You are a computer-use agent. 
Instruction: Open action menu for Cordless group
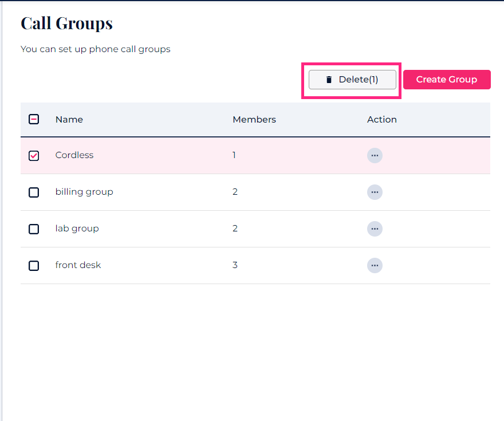375,155
